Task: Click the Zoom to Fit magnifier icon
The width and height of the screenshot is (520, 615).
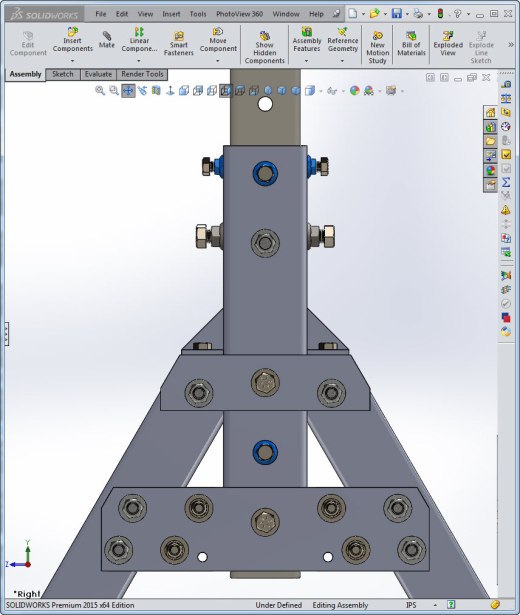Action: (x=100, y=91)
